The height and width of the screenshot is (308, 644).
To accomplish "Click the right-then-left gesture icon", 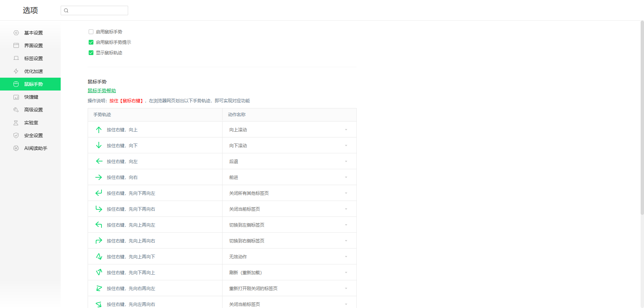I will (x=99, y=288).
